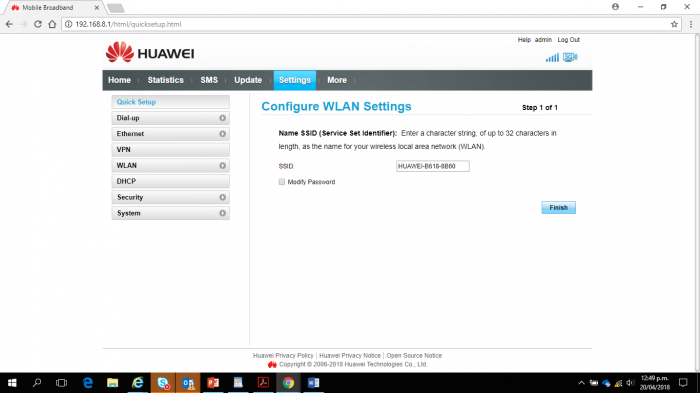Screen dimensions: 700x393
Task: Expand the WLAN sidebar section
Action: pos(171,166)
